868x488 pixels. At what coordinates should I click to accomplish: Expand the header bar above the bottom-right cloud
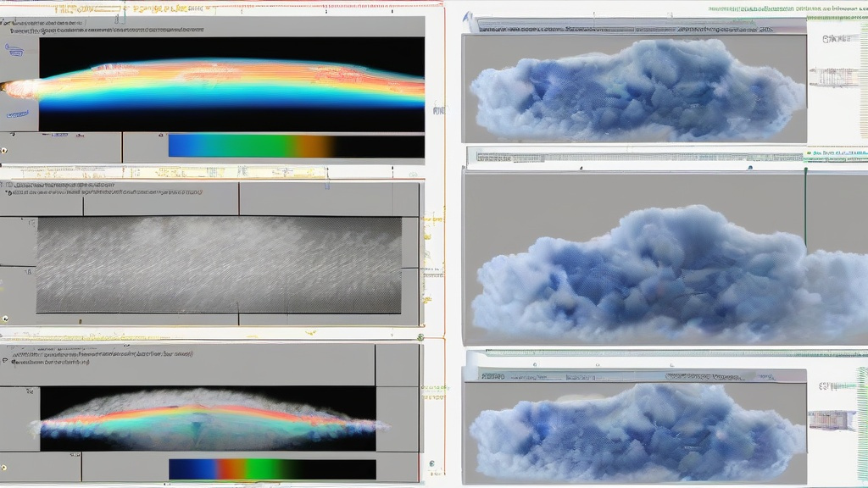636,375
